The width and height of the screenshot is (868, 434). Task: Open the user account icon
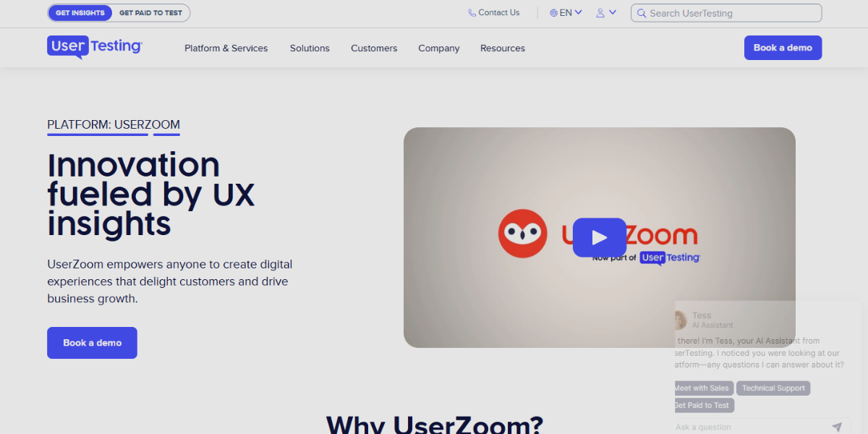coord(601,12)
